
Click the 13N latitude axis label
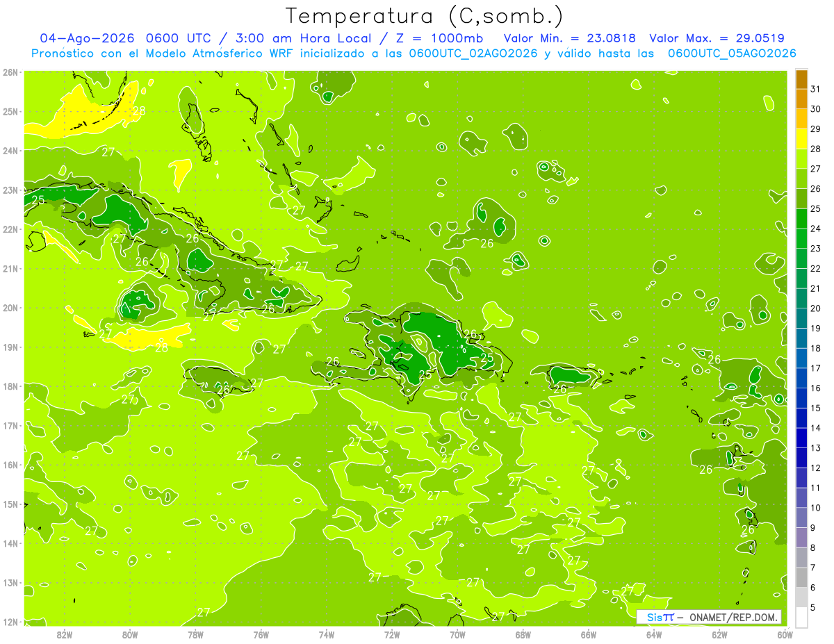(x=10, y=582)
